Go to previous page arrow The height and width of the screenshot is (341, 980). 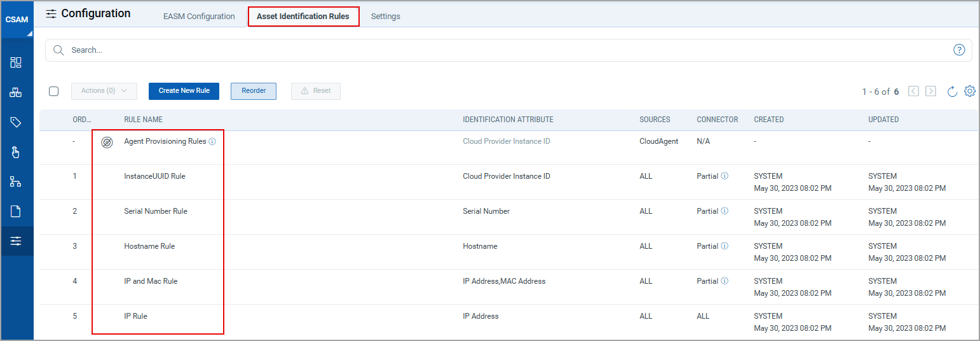click(914, 91)
